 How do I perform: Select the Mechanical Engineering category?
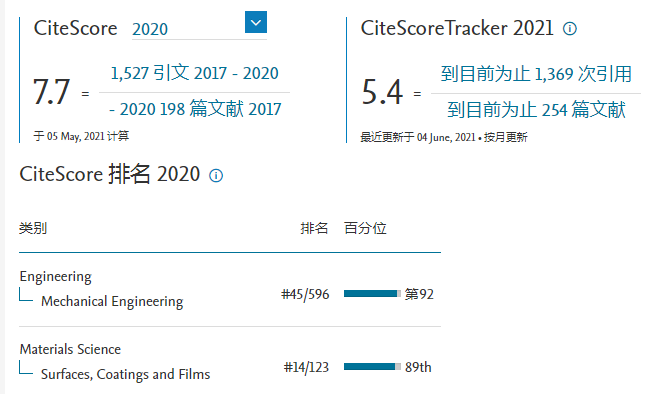point(112,301)
